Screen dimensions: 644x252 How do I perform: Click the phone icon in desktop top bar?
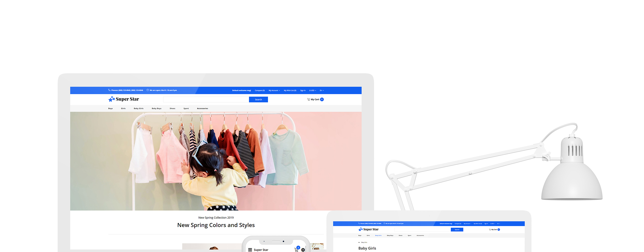[109, 90]
